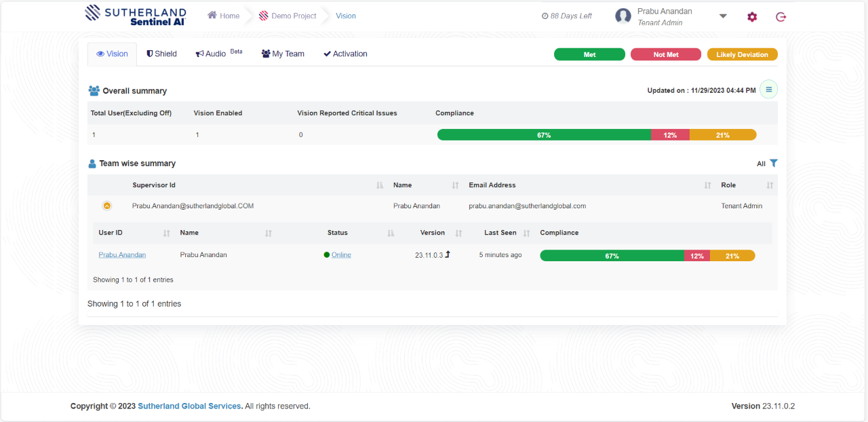Open the Audio Beta tab
The height and width of the screenshot is (422, 868).
coord(210,53)
